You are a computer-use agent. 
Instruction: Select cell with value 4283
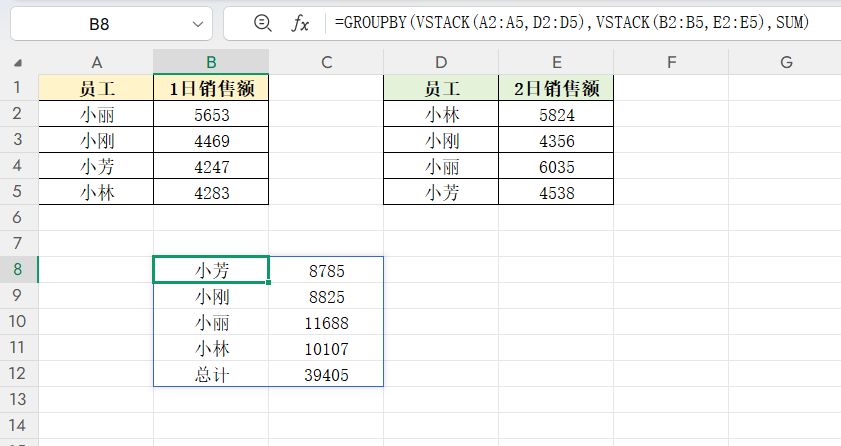coord(211,192)
